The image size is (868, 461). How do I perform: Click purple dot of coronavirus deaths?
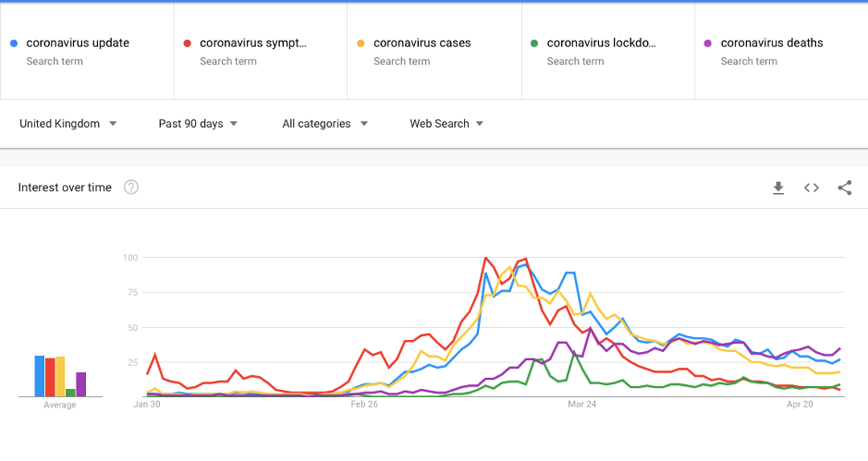pos(708,43)
